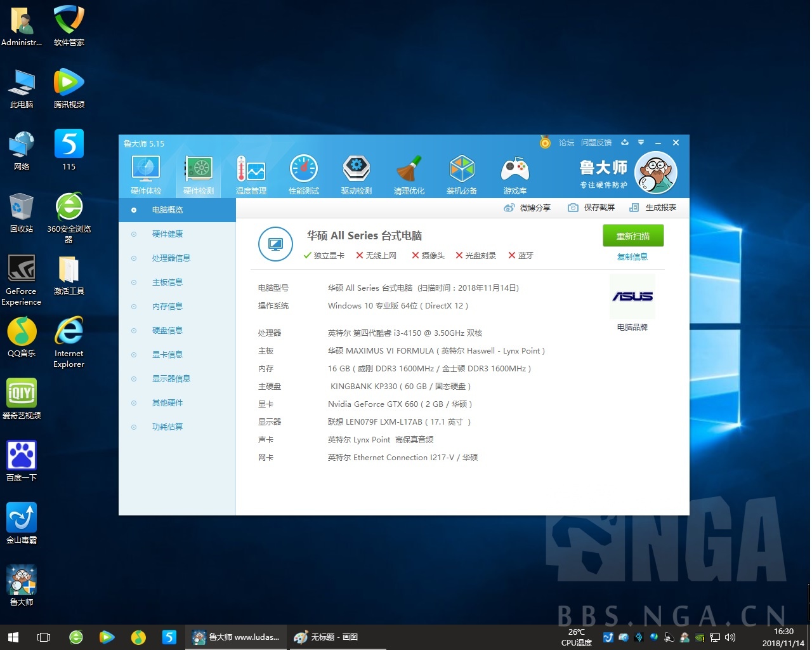The height and width of the screenshot is (650, 812).
Task: Open the Windows Start menu
Action: 13,637
